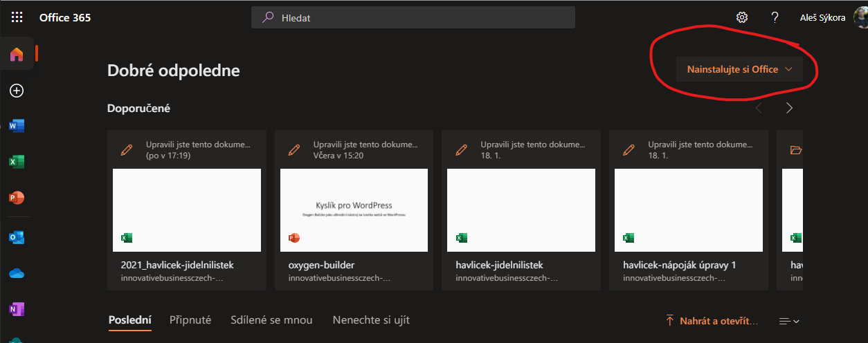
Task: Open Outlook from the sidebar
Action: coord(17,237)
